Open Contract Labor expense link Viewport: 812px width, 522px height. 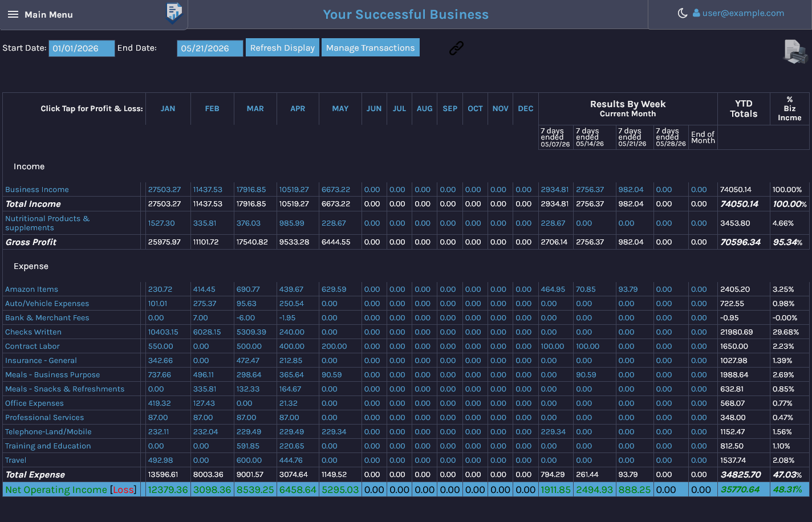(x=32, y=346)
